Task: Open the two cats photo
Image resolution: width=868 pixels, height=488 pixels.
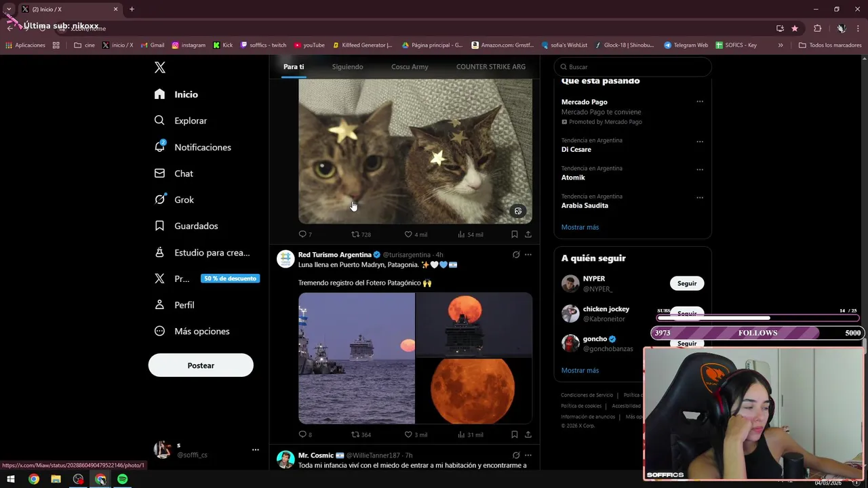Action: (x=415, y=152)
